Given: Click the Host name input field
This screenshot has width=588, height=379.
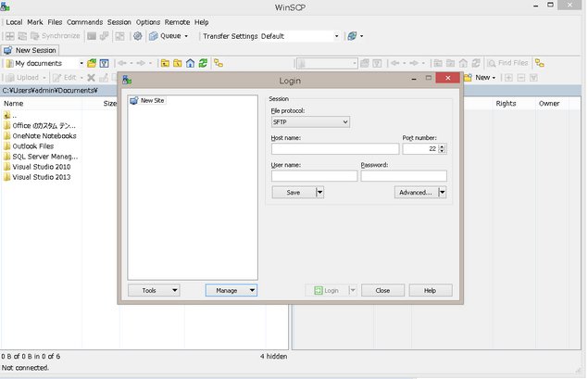Looking at the screenshot, I should 335,149.
